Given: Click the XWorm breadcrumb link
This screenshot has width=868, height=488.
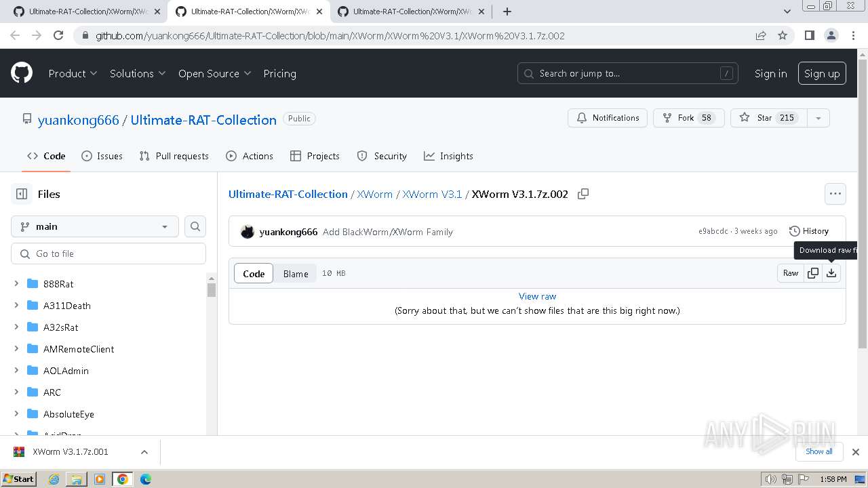Looking at the screenshot, I should pos(374,194).
